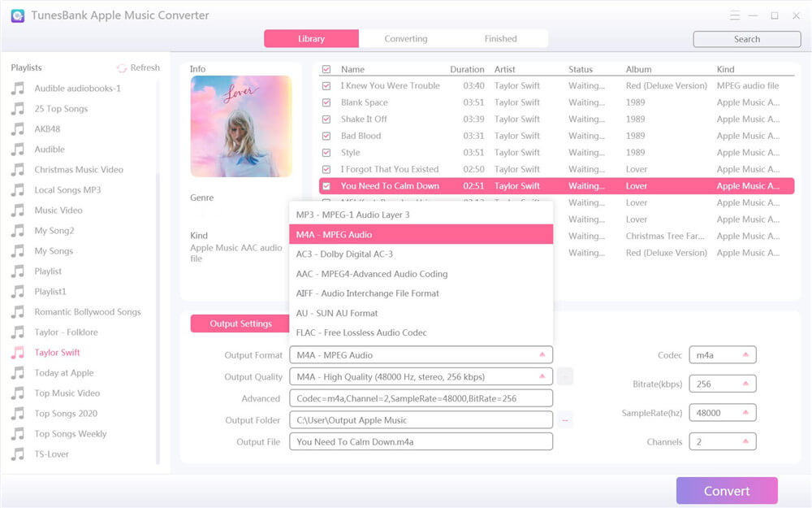
Task: Click music note icon for Local Songs MP3
Action: 18,190
